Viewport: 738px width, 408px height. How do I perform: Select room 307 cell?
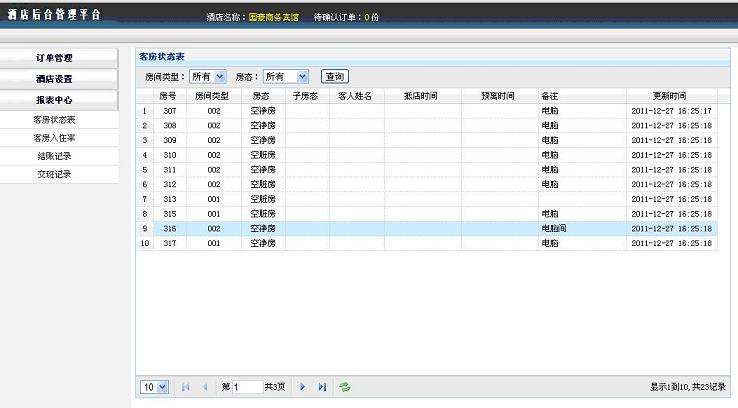170,111
